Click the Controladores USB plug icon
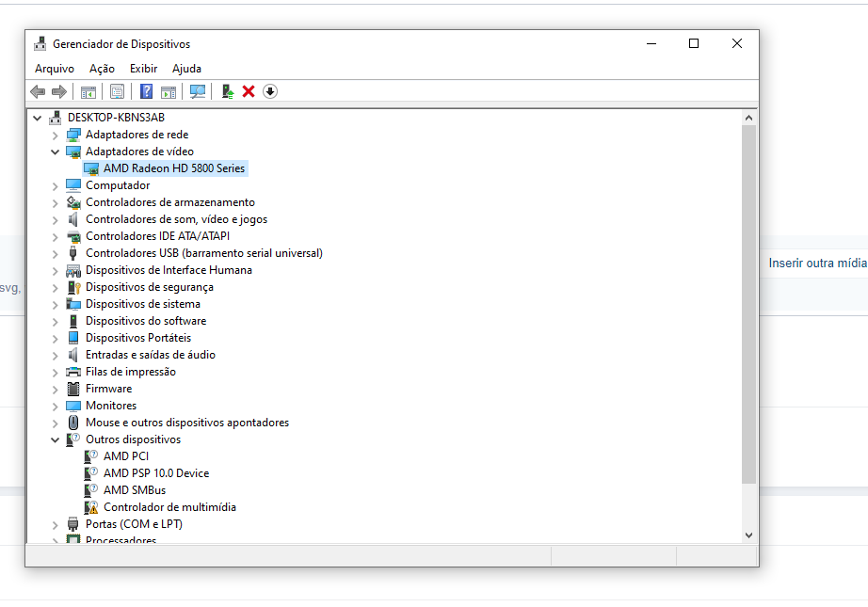The image size is (868, 607). click(73, 253)
